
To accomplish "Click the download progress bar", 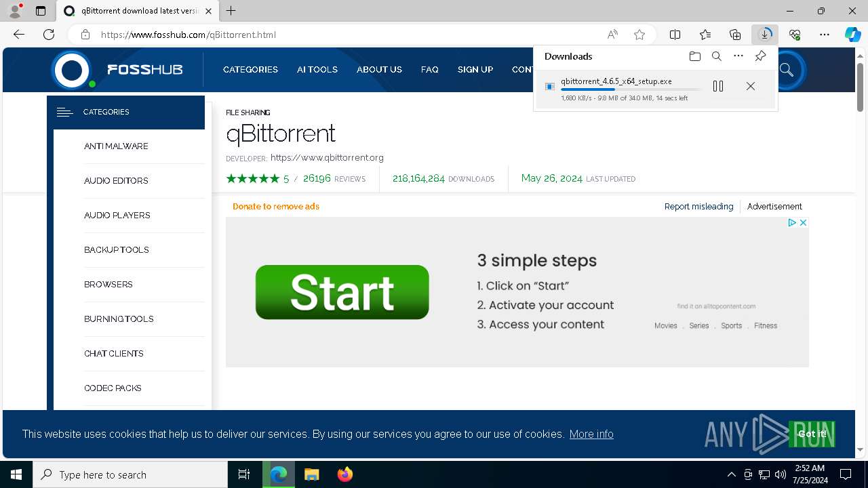I will click(631, 89).
